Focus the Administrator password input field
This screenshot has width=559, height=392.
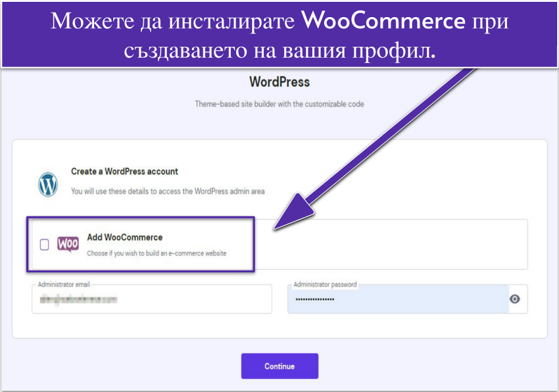tap(395, 299)
